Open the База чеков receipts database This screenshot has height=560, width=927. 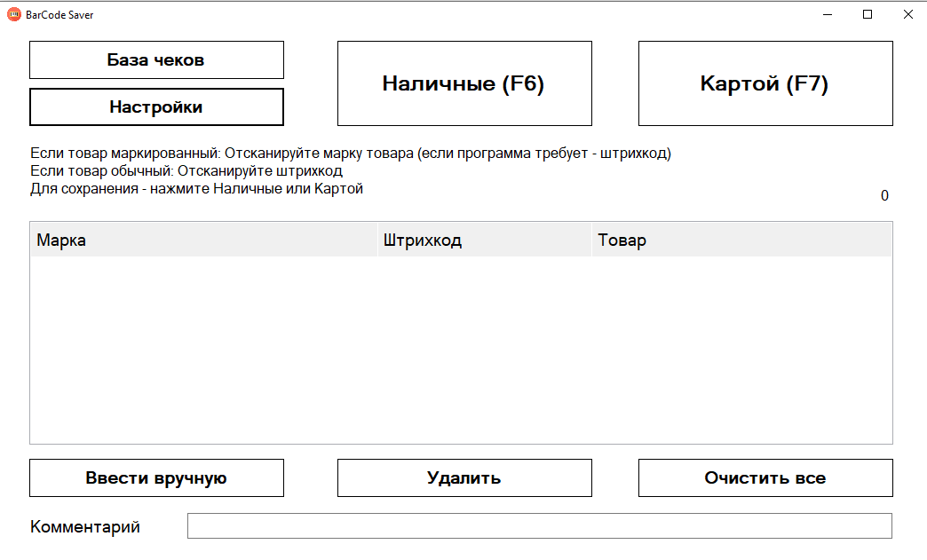(156, 60)
